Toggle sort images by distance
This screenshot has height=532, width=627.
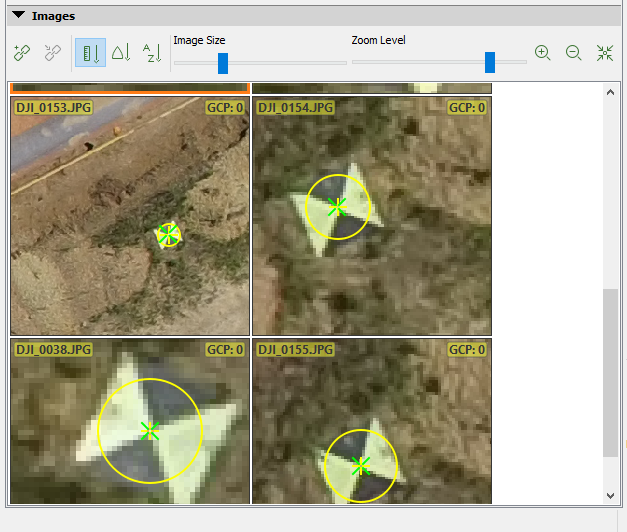tap(90, 53)
